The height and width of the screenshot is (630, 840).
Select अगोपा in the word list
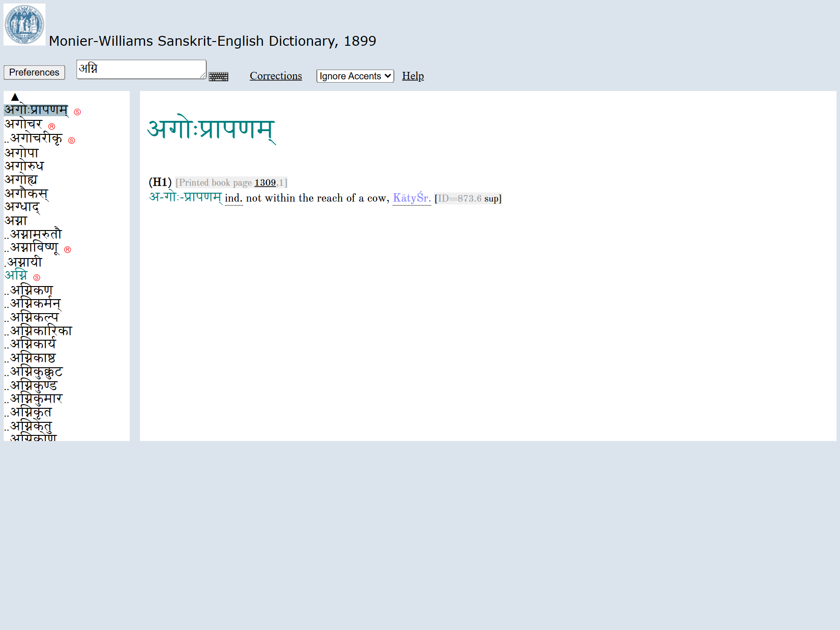tap(22, 153)
